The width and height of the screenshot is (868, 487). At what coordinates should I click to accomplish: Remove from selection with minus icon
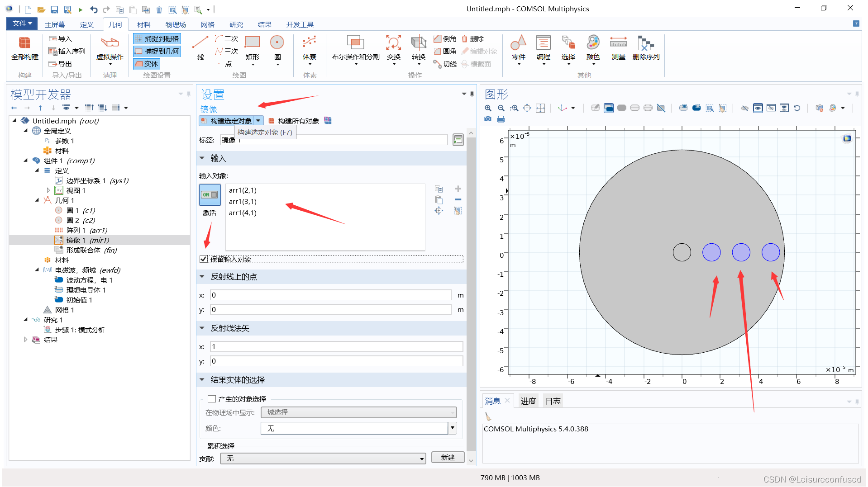click(458, 200)
